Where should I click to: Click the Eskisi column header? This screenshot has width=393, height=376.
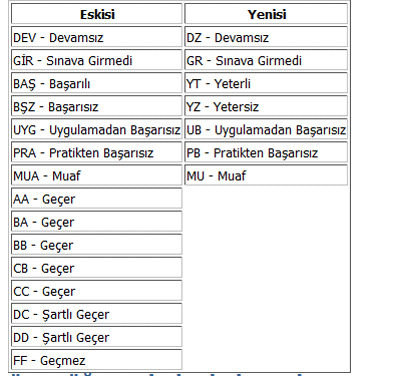coord(97,14)
